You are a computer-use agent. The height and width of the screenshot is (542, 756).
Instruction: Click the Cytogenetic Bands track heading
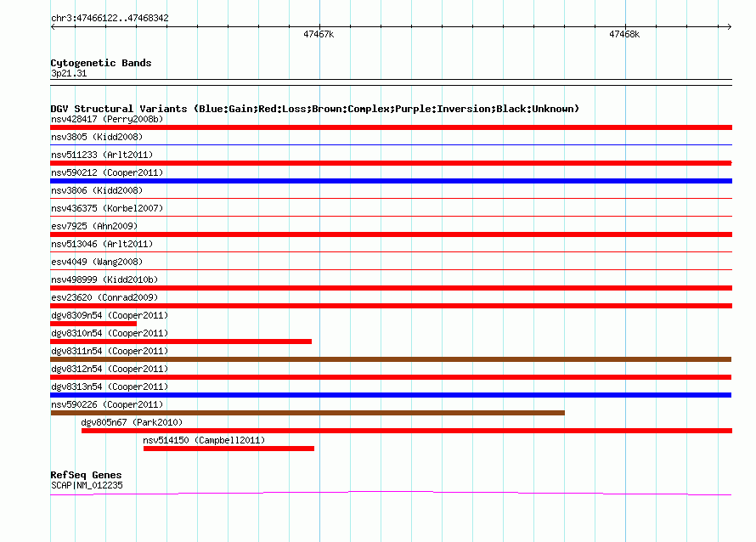(x=101, y=63)
